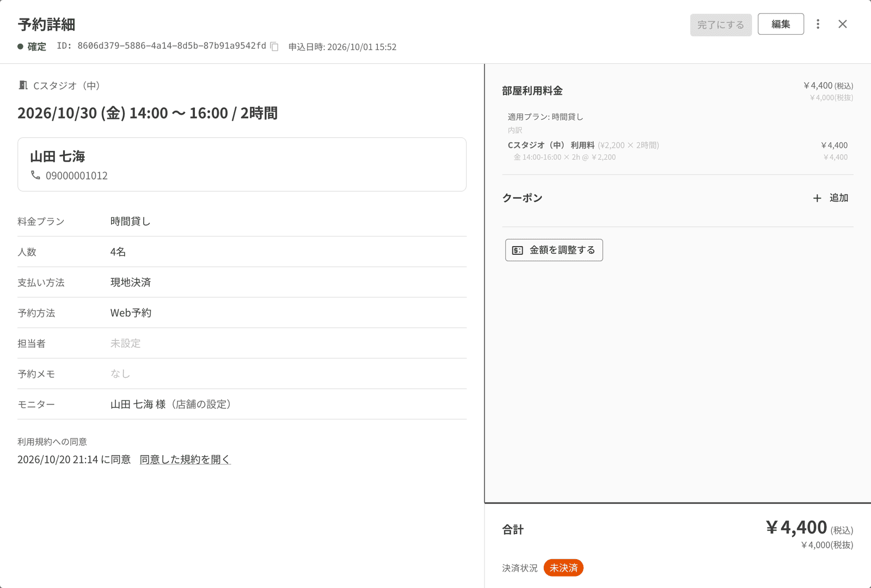Click the 合計 total label
This screenshot has height=588, width=871.
tap(513, 529)
